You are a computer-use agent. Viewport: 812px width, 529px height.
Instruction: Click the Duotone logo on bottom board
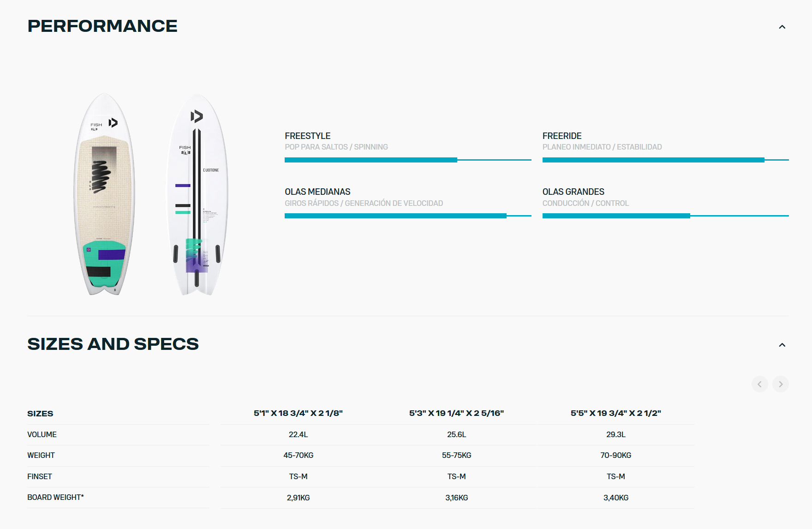pyautogui.click(x=197, y=116)
